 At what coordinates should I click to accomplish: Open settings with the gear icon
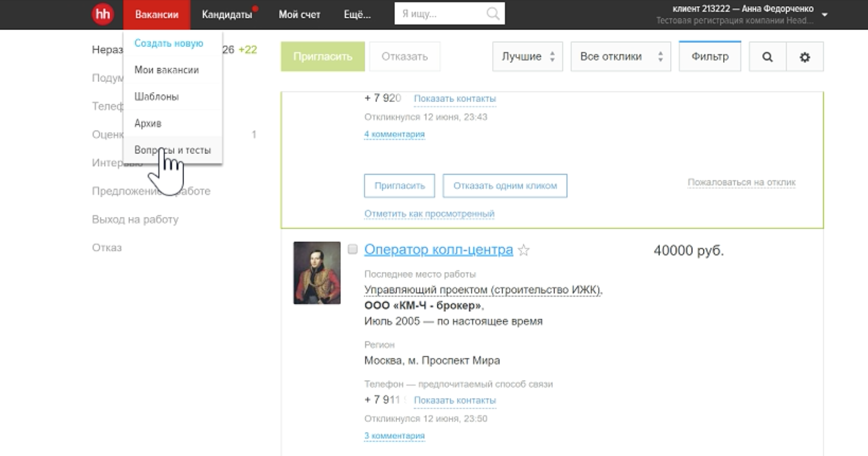(804, 57)
